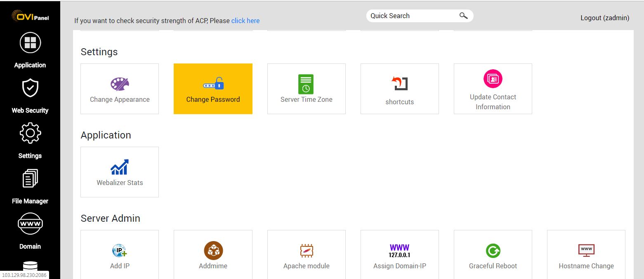Click the Change Appearance palette icon
The image size is (644, 279).
tap(120, 84)
